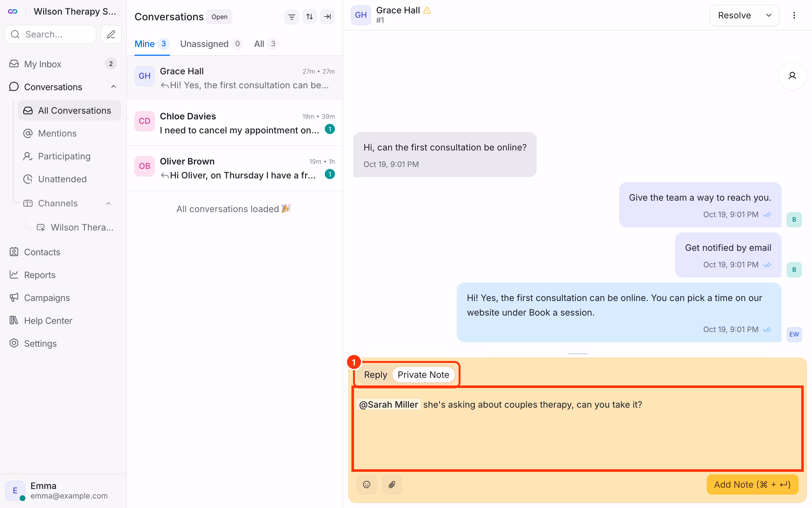
Task: Collapse the Conversations sidebar section chevron
Action: (x=114, y=87)
